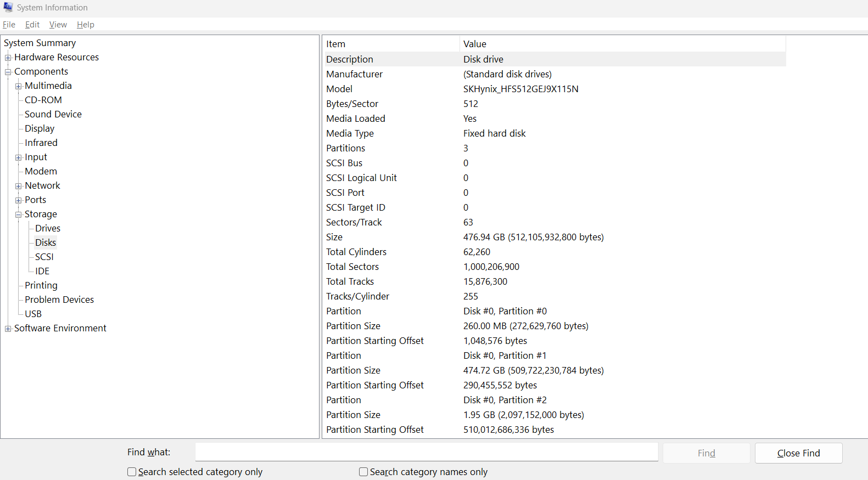
Task: Select the SCSI Port row
Action: point(555,193)
